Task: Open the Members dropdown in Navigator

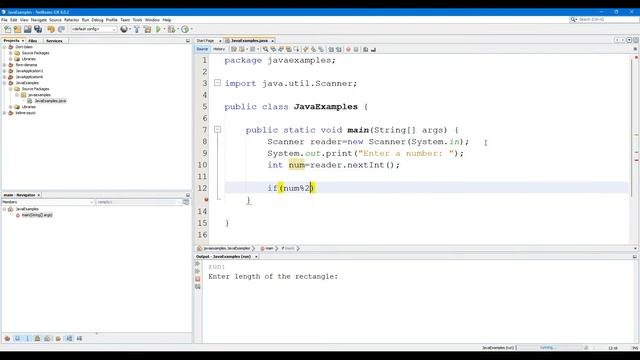Action: (x=48, y=202)
